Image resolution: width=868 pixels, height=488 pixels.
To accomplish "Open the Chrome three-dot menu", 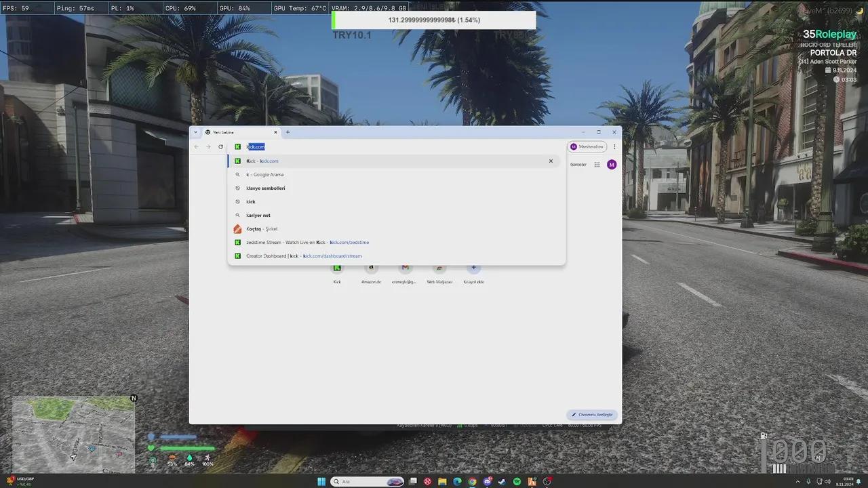I will (x=614, y=146).
